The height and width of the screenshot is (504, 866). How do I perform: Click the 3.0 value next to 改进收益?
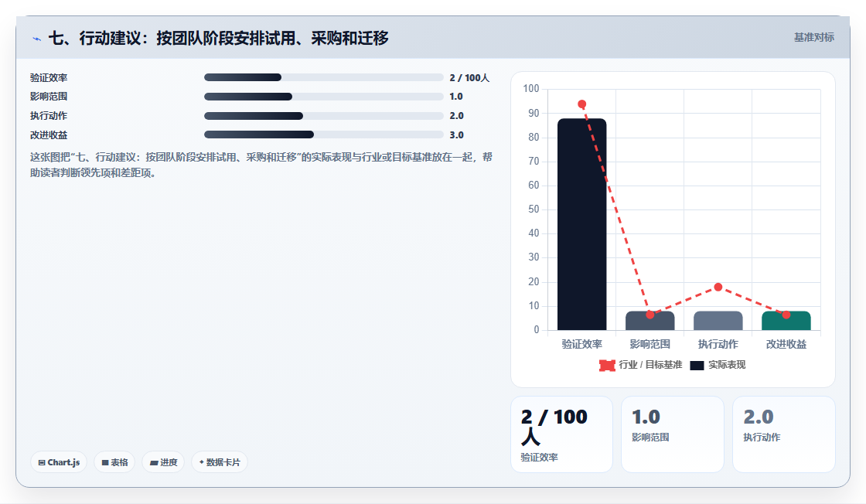pos(456,135)
